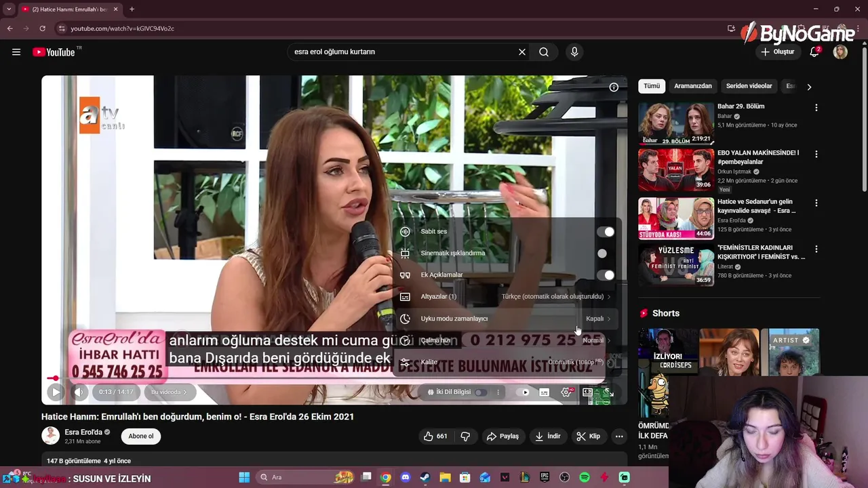Open Spotify from taskbar
Image resolution: width=868 pixels, height=488 pixels.
(585, 477)
